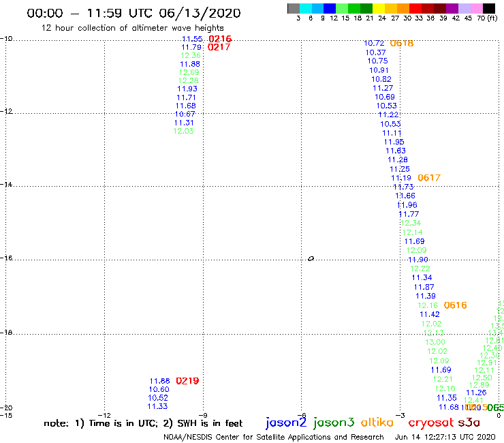Select the wave height value 11.55
The width and height of the screenshot is (504, 443).
coord(192,39)
